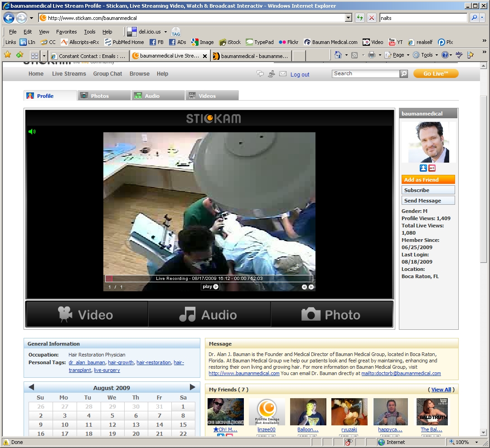Click the search magnifier next to nalts box

[475, 18]
